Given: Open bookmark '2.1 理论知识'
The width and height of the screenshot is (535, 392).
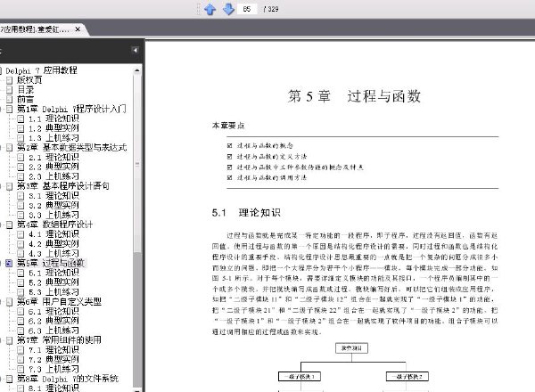Looking at the screenshot, I should click(53, 157).
